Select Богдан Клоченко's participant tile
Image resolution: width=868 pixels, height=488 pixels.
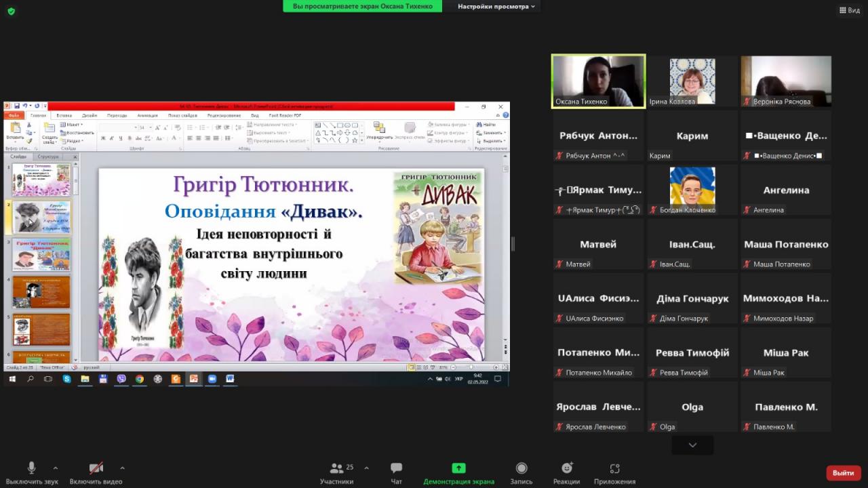692,189
